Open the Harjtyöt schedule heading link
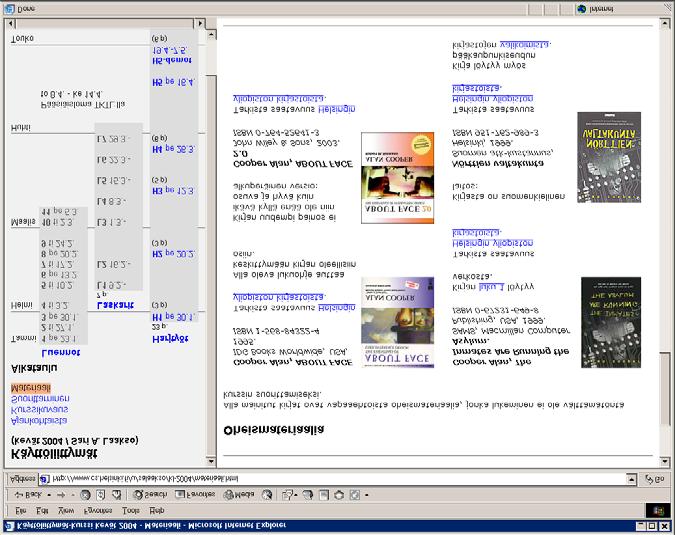This screenshot has width=675, height=535. click(x=170, y=339)
